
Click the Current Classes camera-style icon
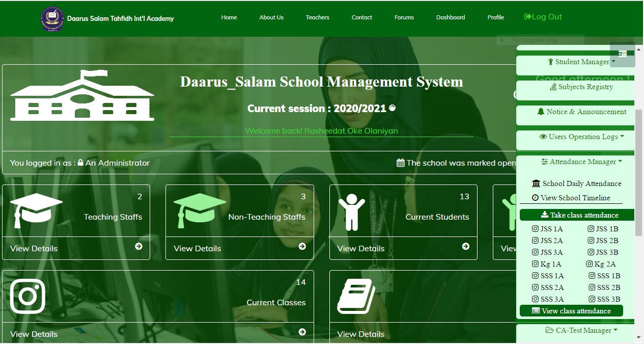pyautogui.click(x=28, y=296)
